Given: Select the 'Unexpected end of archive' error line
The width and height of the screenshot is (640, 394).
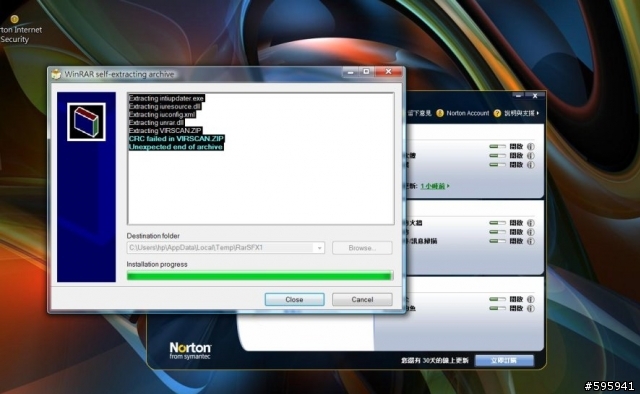Looking at the screenshot, I should coord(176,147).
